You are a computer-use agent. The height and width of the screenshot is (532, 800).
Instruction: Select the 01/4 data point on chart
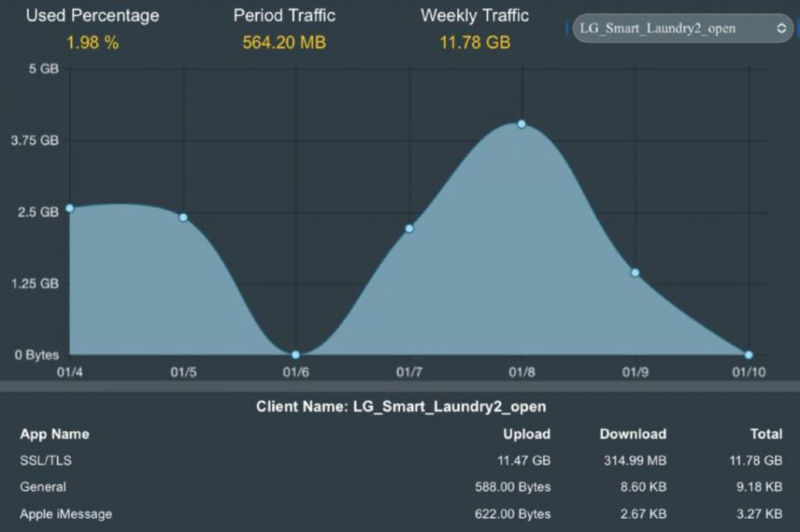tap(70, 208)
